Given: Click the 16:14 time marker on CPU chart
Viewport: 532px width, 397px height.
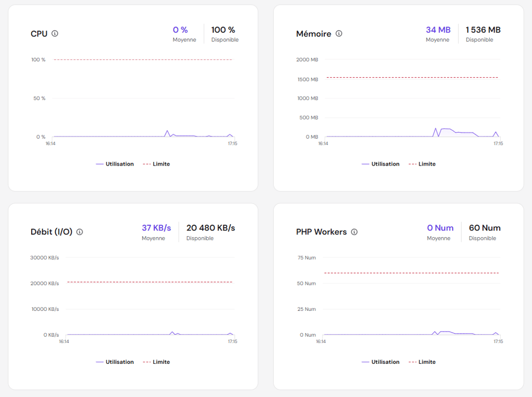Looking at the screenshot, I should pyautogui.click(x=50, y=143).
